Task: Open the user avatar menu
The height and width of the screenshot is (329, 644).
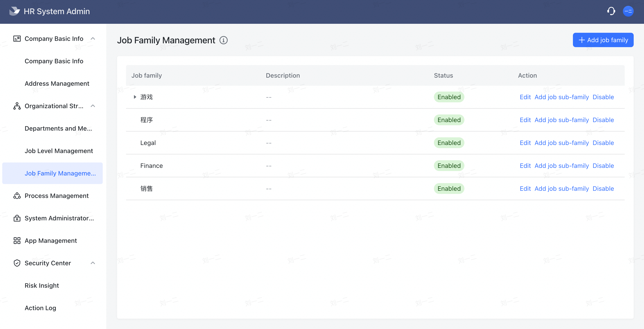Action: click(628, 11)
